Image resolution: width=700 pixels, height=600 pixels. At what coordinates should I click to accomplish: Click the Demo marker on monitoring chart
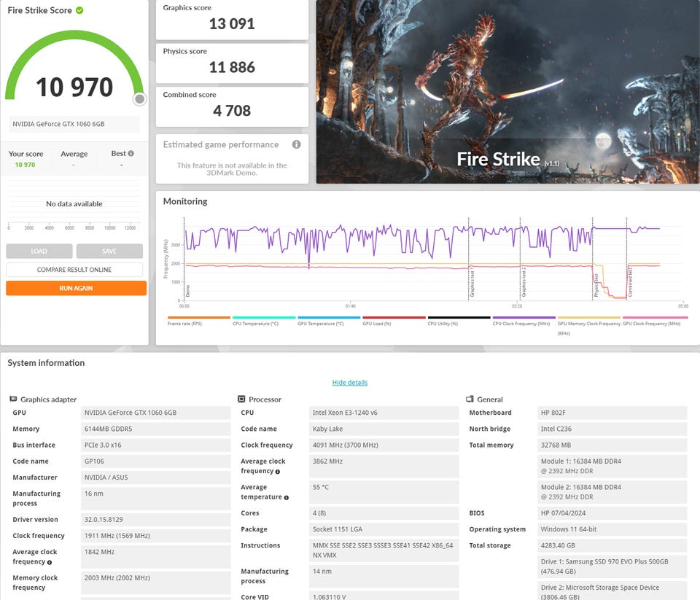click(188, 291)
